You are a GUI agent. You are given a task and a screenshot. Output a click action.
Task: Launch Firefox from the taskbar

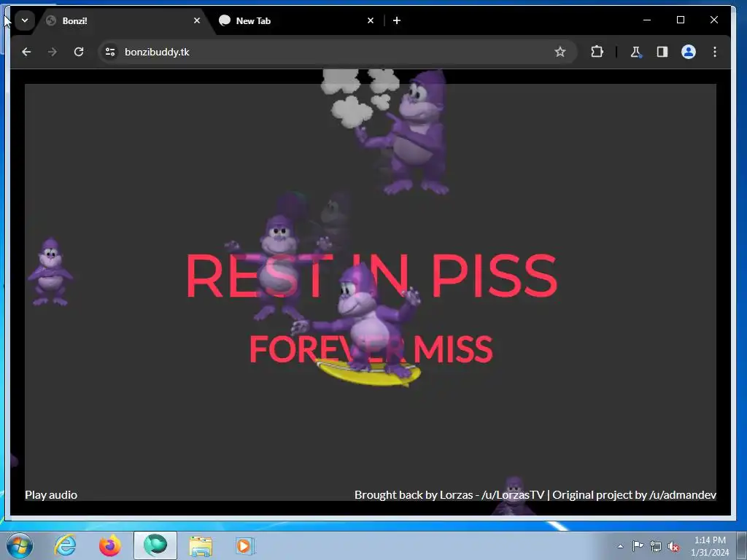coord(110,545)
